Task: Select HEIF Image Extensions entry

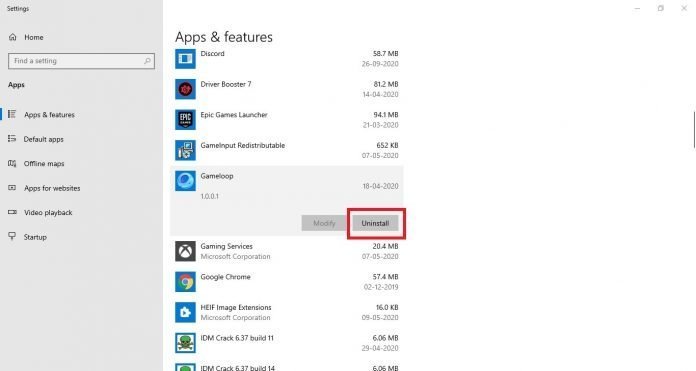Action: tap(236, 307)
